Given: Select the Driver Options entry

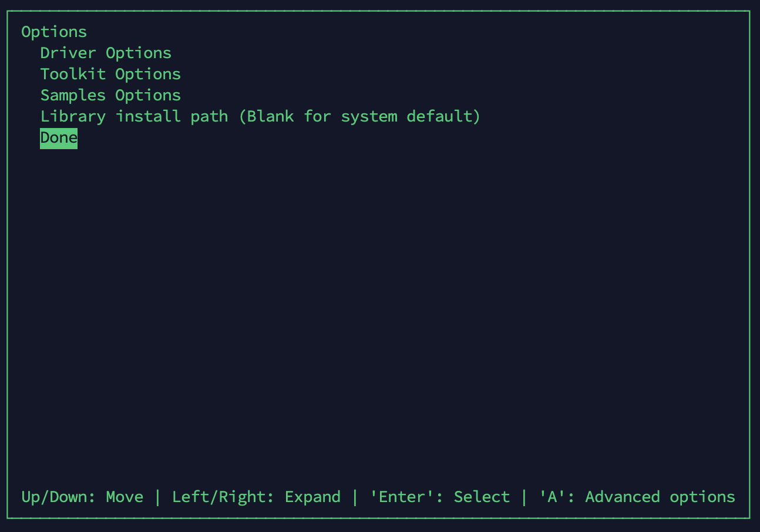Looking at the screenshot, I should pyautogui.click(x=106, y=53).
